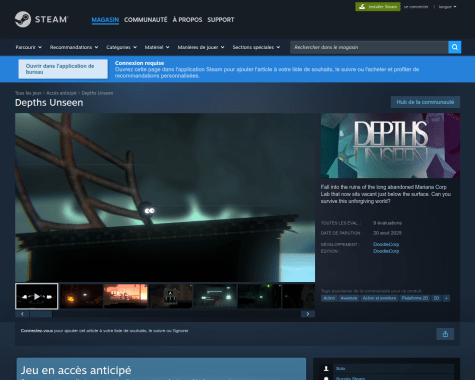The image size is (475, 380).
Task: Click the Steam logo icon
Action: point(23,19)
